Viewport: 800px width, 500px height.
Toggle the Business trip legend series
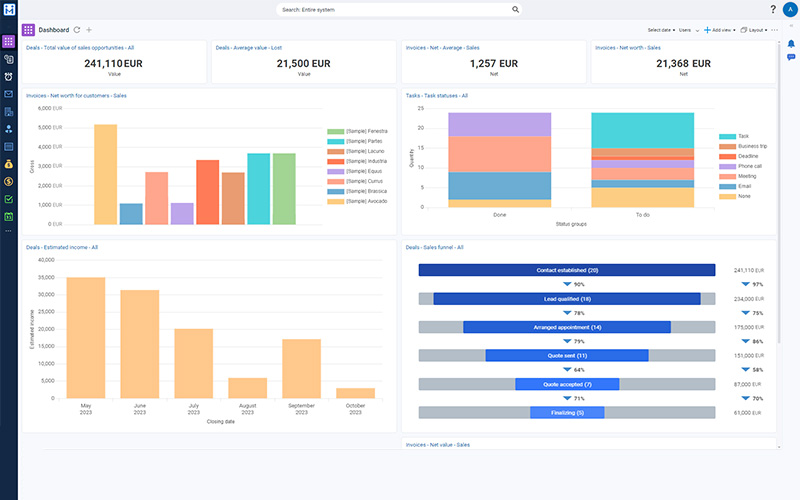[x=743, y=146]
